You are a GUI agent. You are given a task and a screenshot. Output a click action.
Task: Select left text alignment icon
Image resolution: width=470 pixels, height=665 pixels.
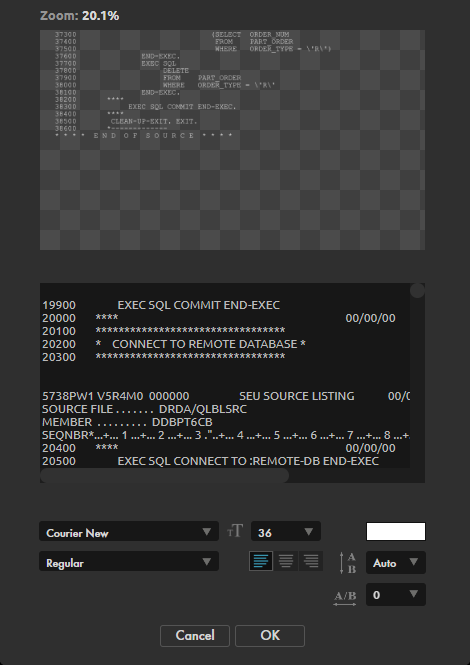[261, 561]
